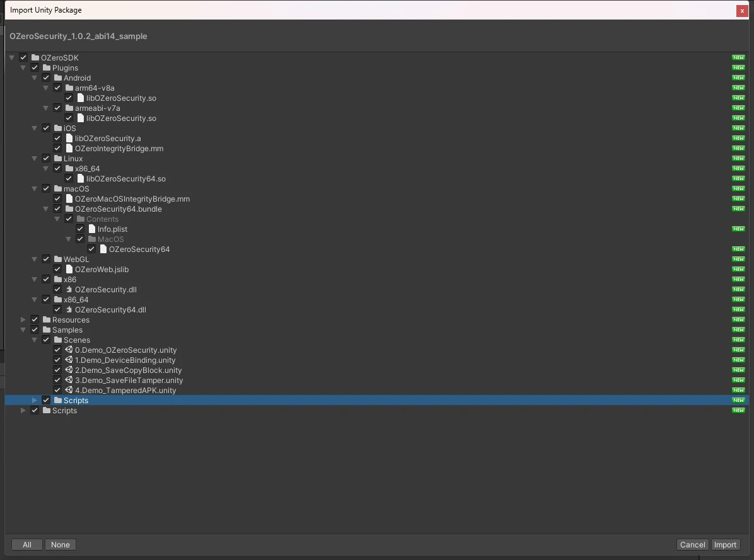Select the x86 folder row
The width and height of the screenshot is (754, 560).
click(377, 280)
